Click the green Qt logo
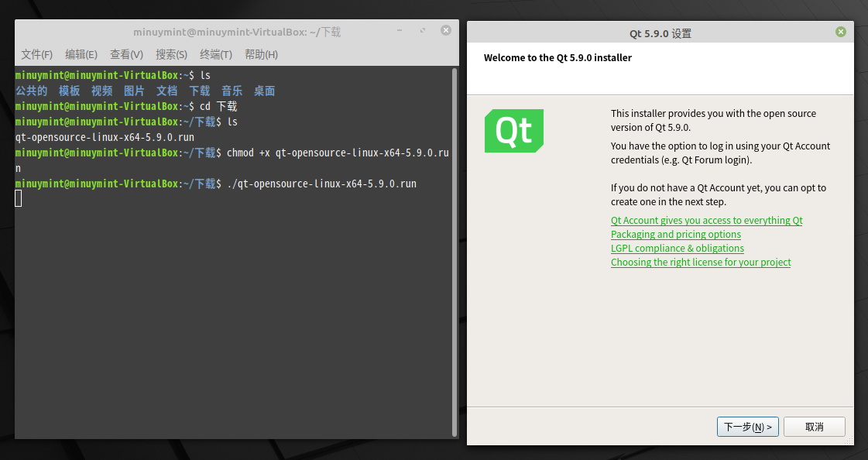Screen dimensions: 868x460 [513, 131]
